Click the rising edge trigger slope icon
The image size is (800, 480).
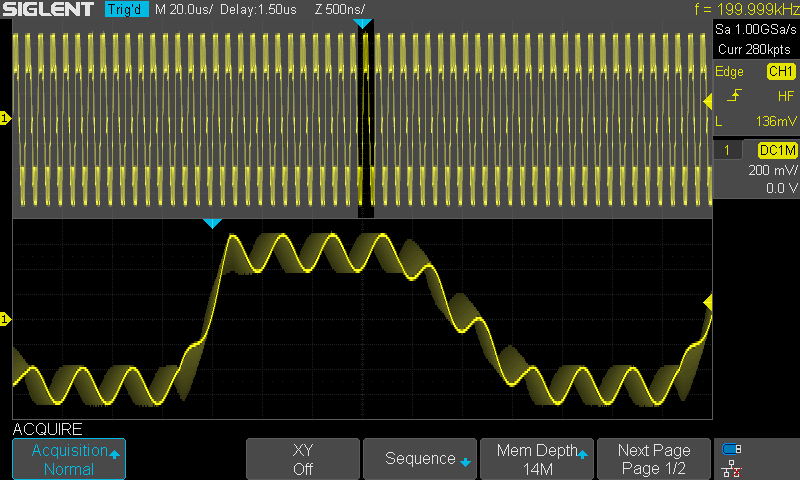click(x=735, y=96)
